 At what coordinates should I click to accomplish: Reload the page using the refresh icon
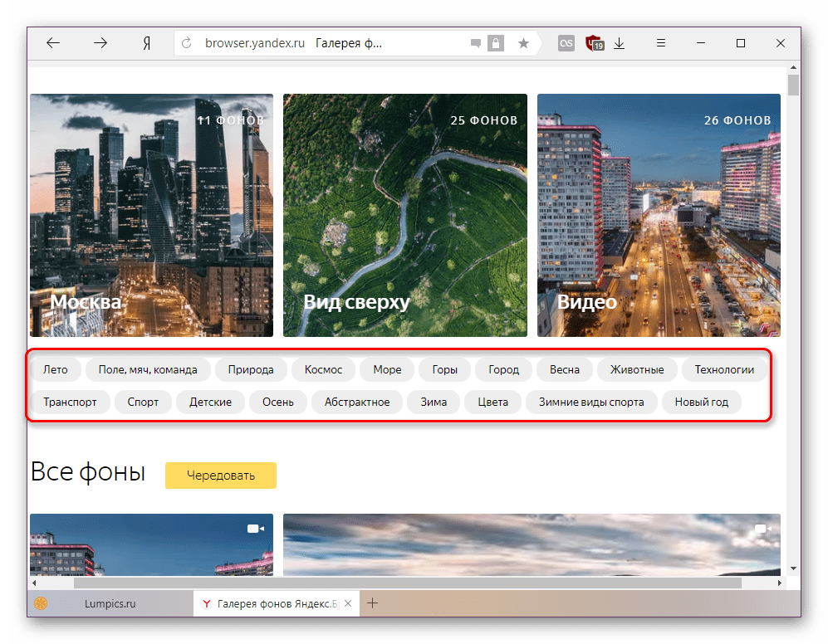click(x=186, y=43)
